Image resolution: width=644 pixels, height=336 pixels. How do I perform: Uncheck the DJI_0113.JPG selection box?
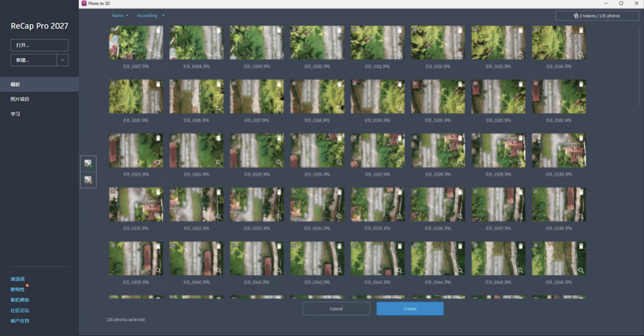tap(474, 30)
